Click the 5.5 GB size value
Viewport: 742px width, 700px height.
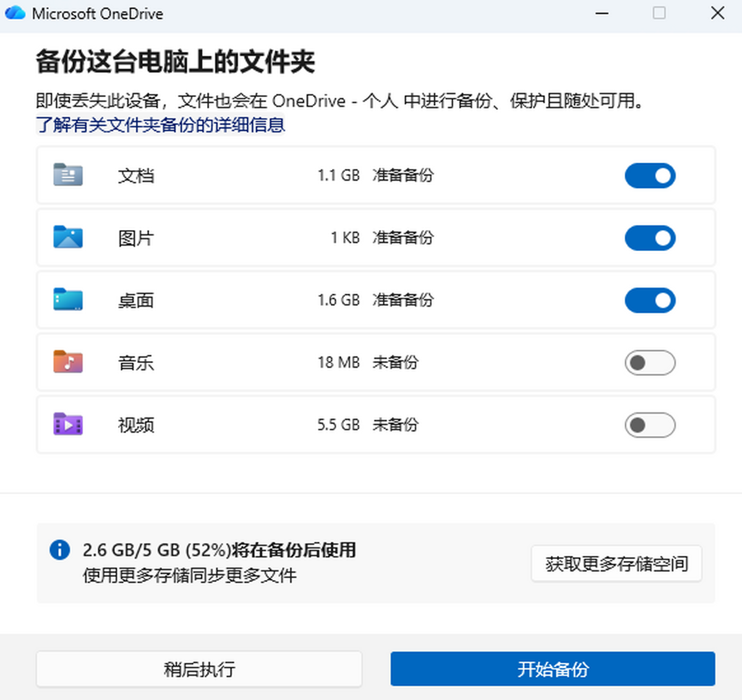click(338, 425)
